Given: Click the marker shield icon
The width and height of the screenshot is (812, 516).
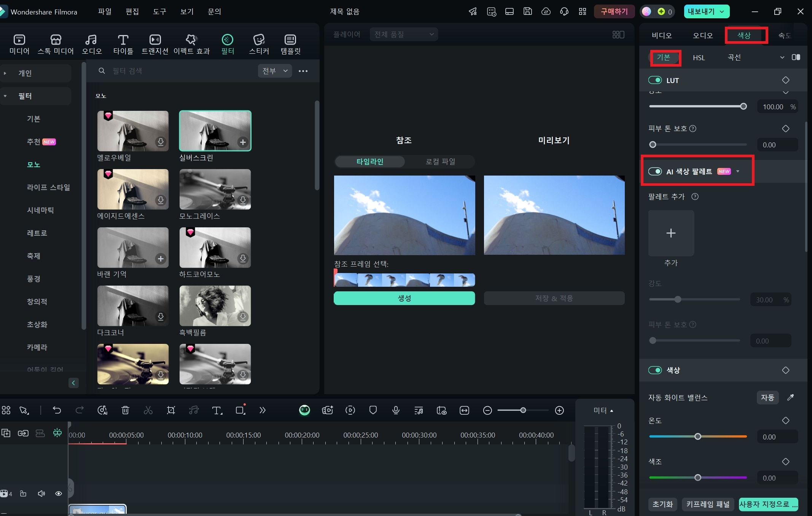Looking at the screenshot, I should tap(373, 410).
